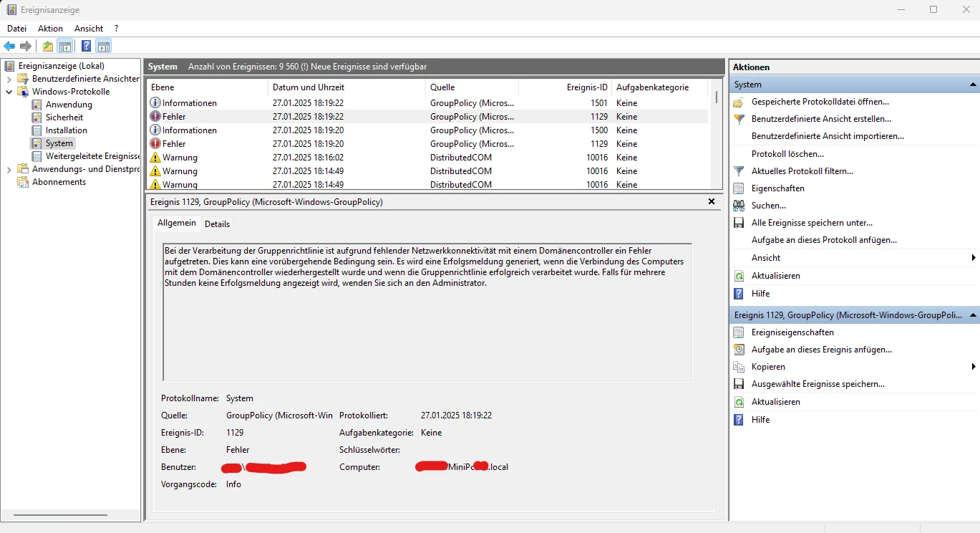980x533 pixels.
Task: Open the ? help menu
Action: tap(116, 29)
